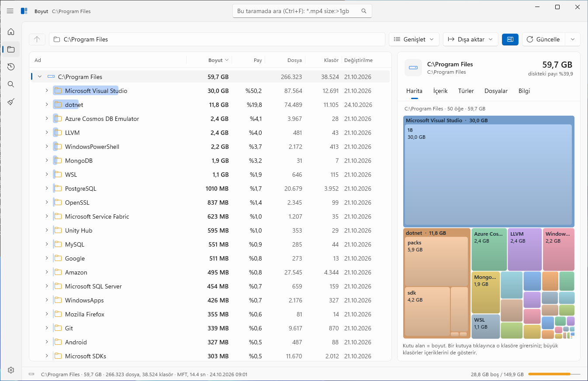Screen dimensions: 588x381
Task: Open the cleanup broom sidebar icon
Action: click(x=11, y=102)
